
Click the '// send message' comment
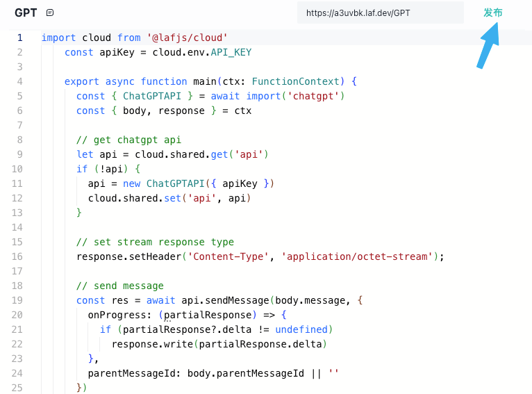point(120,286)
